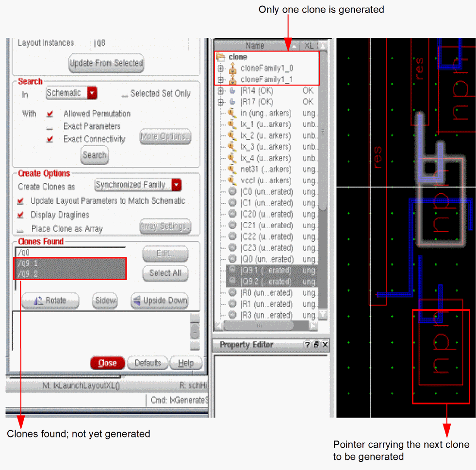
Task: Select the |Q9.1 row in navigator tree
Action: point(272,270)
